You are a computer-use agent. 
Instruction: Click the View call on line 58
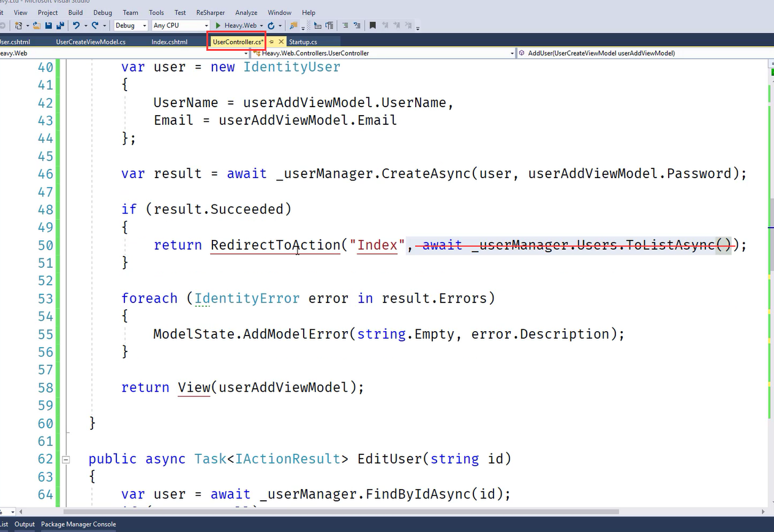point(194,388)
